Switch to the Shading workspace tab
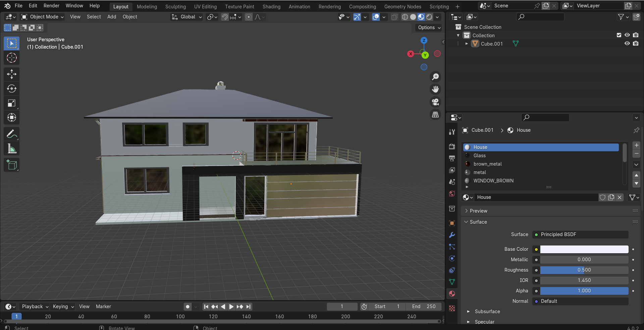Viewport: 644px width, 330px height. (x=271, y=6)
